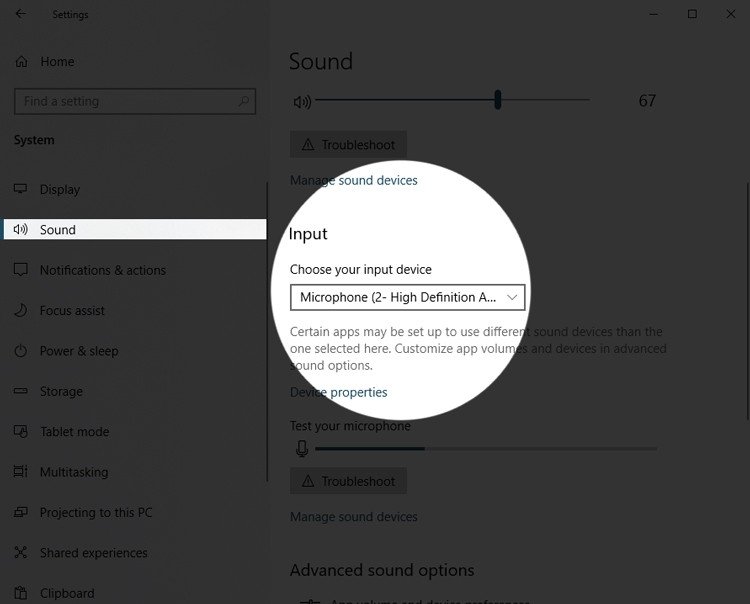Open the Device properties link
Viewport: 750px width, 604px height.
point(339,392)
